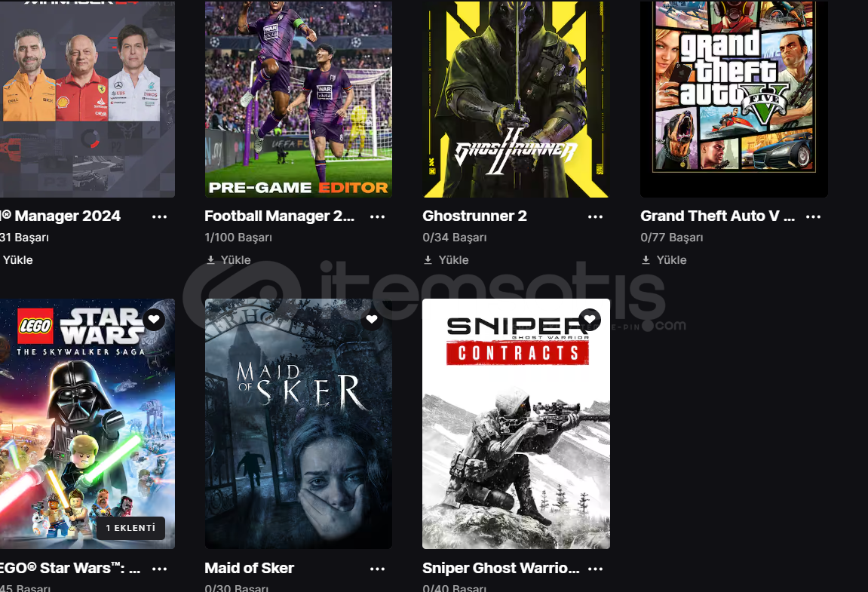Open the F1 Manager 2024 three-dot menu
The image size is (868, 592).
pyautogui.click(x=159, y=216)
